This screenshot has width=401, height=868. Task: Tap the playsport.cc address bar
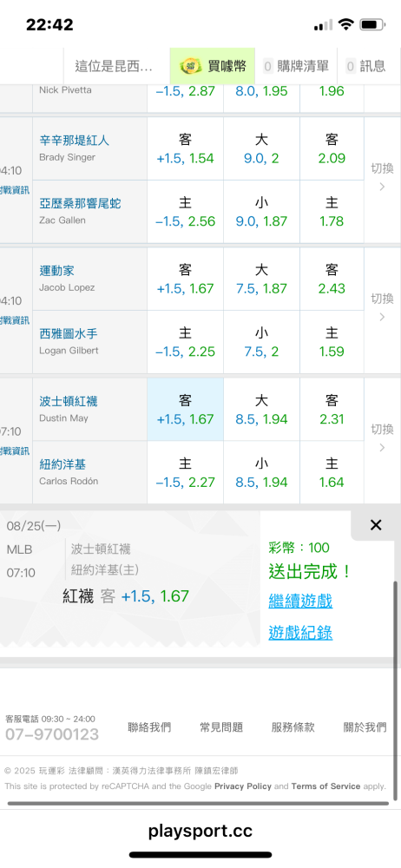[200, 831]
